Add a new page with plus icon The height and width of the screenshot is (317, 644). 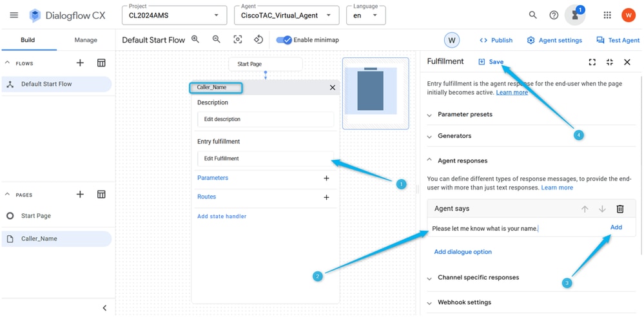pos(80,194)
